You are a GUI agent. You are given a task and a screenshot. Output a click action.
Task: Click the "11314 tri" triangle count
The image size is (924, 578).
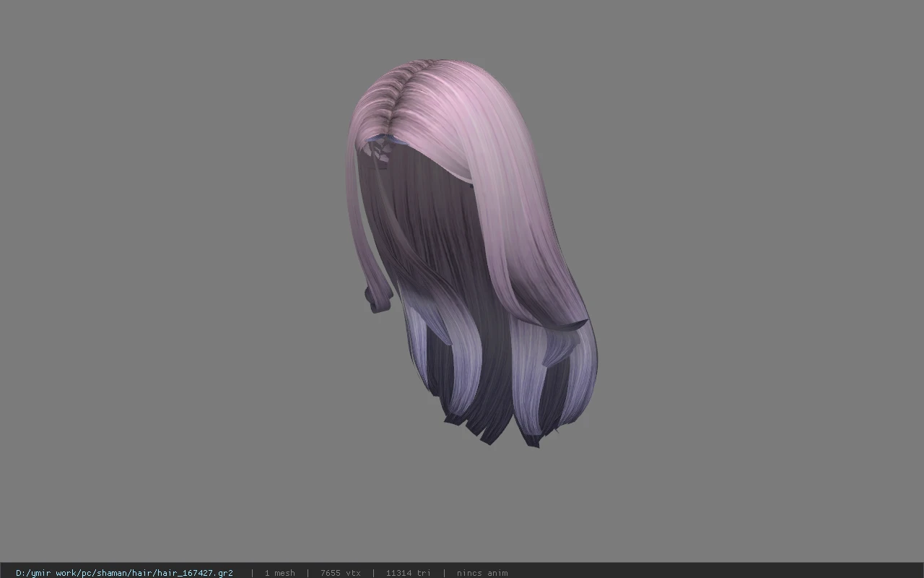tap(408, 572)
